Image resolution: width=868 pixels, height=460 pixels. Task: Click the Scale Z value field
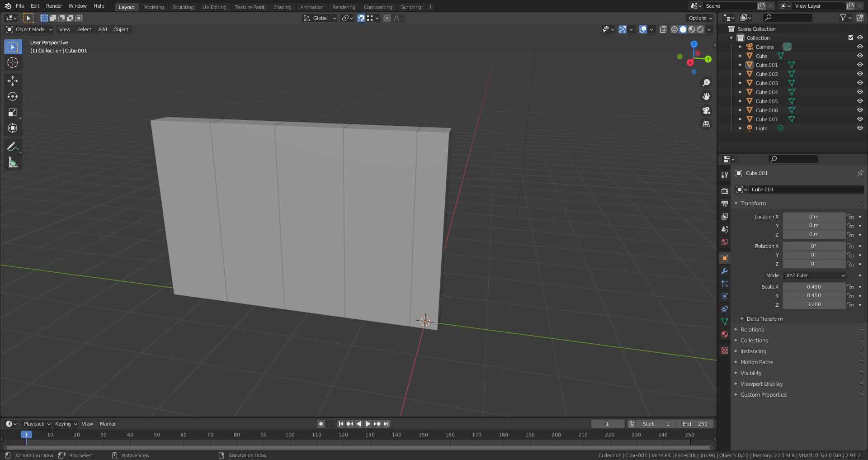tap(814, 305)
